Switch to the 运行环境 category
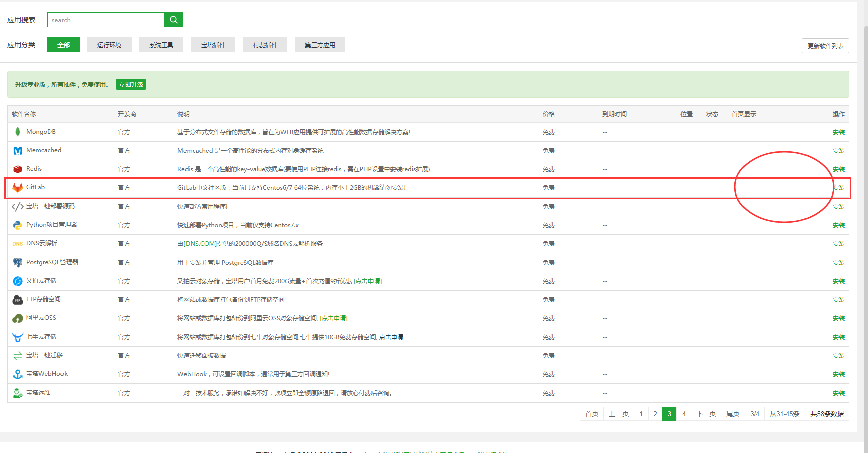This screenshot has height=453, width=868. tap(109, 45)
